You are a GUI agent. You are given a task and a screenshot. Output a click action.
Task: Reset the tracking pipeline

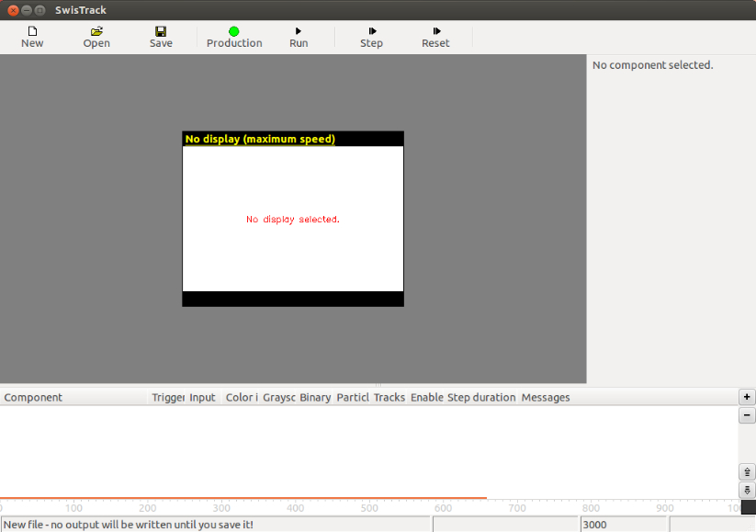click(435, 37)
